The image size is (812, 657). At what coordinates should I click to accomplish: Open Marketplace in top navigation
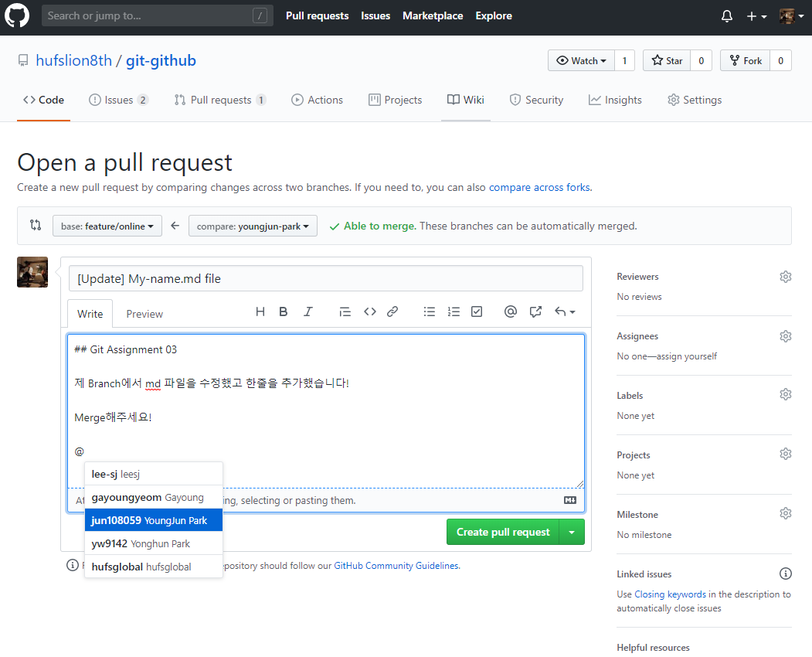433,16
